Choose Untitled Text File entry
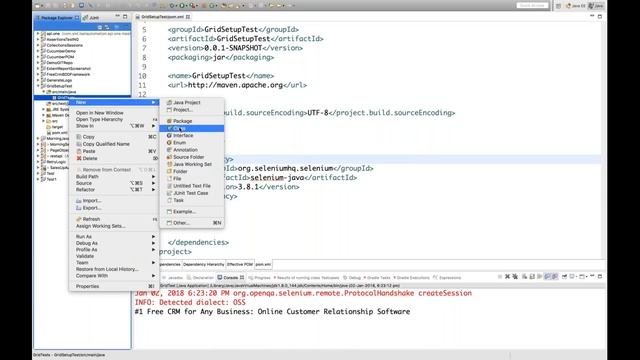Screen dimensions: 640x360 tap(191, 186)
